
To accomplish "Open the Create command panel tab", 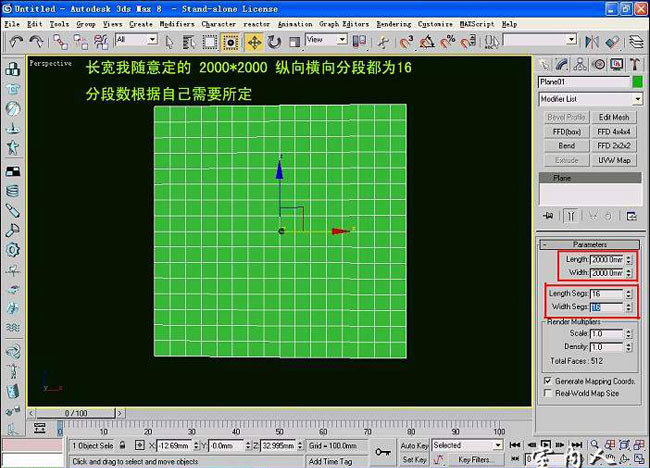I will pos(544,65).
